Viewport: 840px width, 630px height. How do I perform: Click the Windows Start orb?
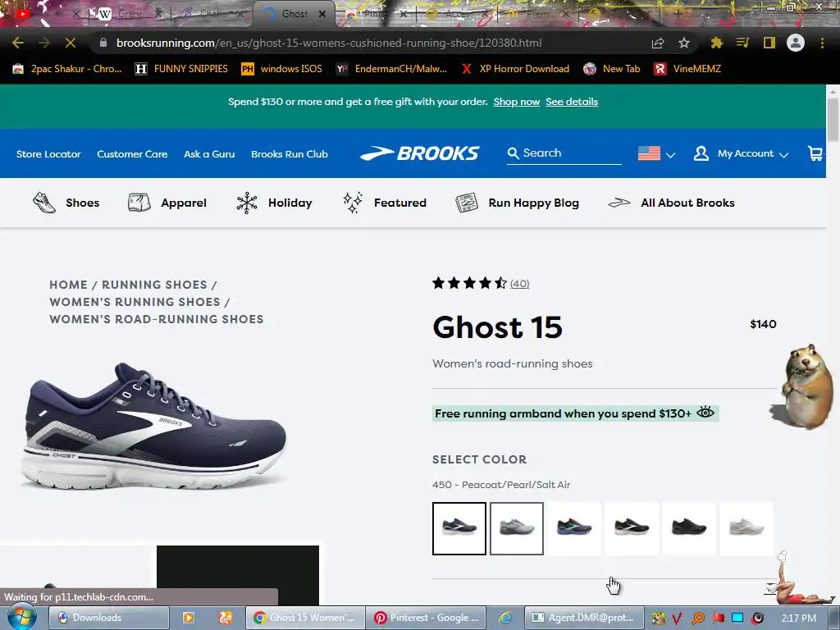coord(21,617)
